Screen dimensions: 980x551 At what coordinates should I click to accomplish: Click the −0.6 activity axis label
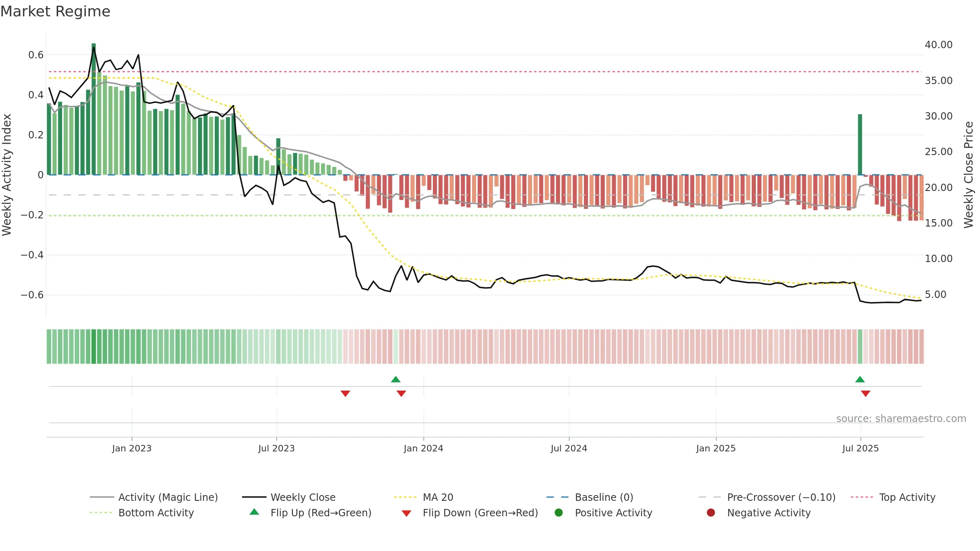(32, 295)
